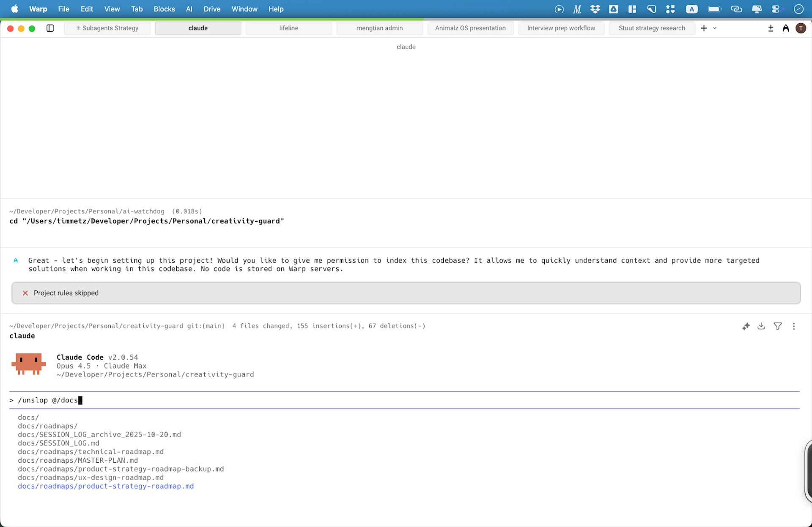Switch to the Interview prep workflow tab

pyautogui.click(x=561, y=28)
